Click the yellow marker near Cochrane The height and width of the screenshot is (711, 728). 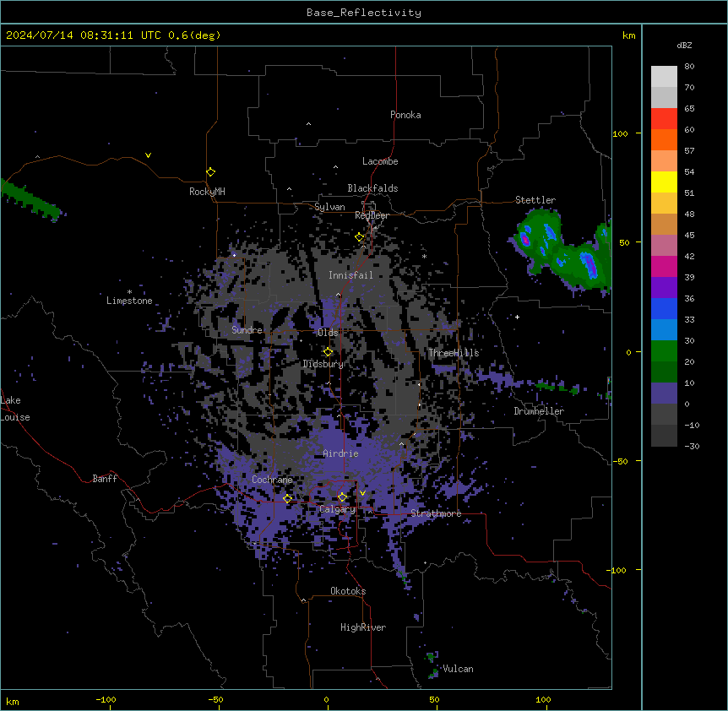pyautogui.click(x=287, y=498)
